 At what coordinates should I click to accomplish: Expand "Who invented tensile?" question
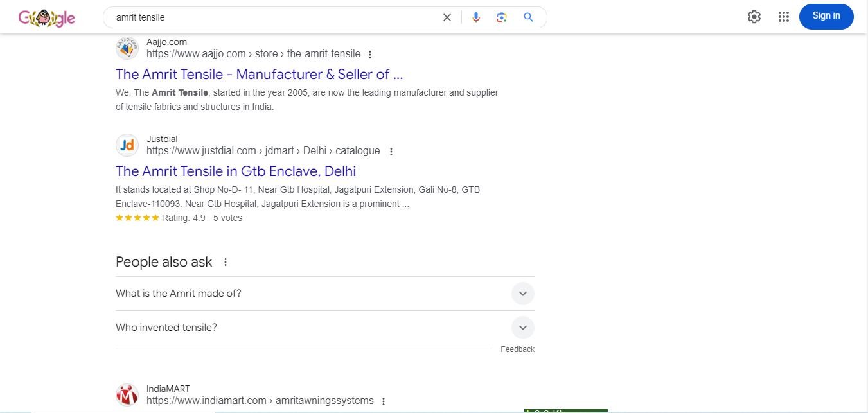[x=522, y=328]
